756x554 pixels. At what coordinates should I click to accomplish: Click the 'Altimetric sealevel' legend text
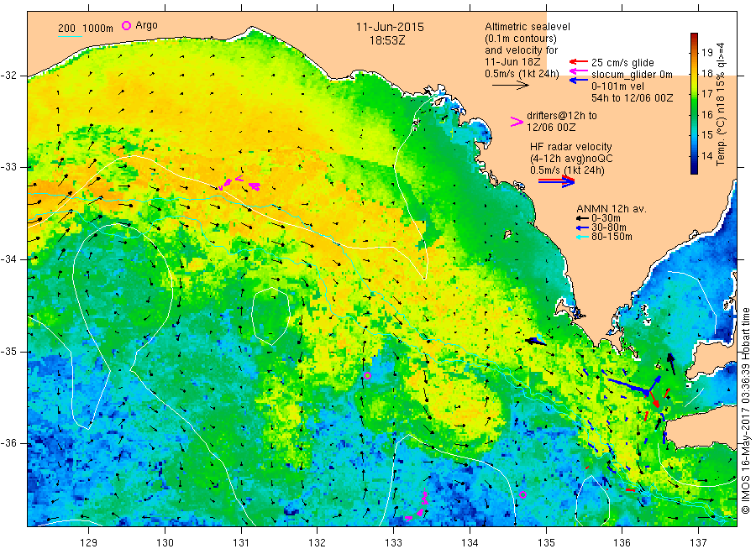pyautogui.click(x=528, y=27)
